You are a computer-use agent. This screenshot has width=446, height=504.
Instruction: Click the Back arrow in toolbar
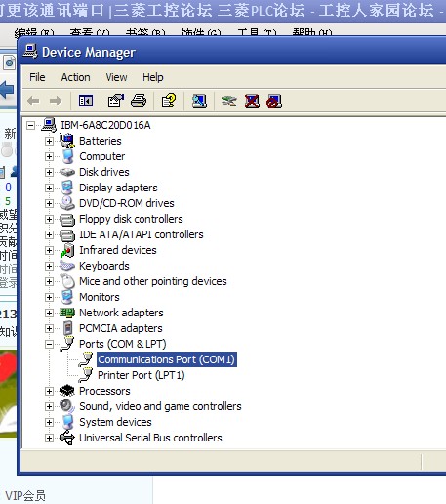coord(33,101)
